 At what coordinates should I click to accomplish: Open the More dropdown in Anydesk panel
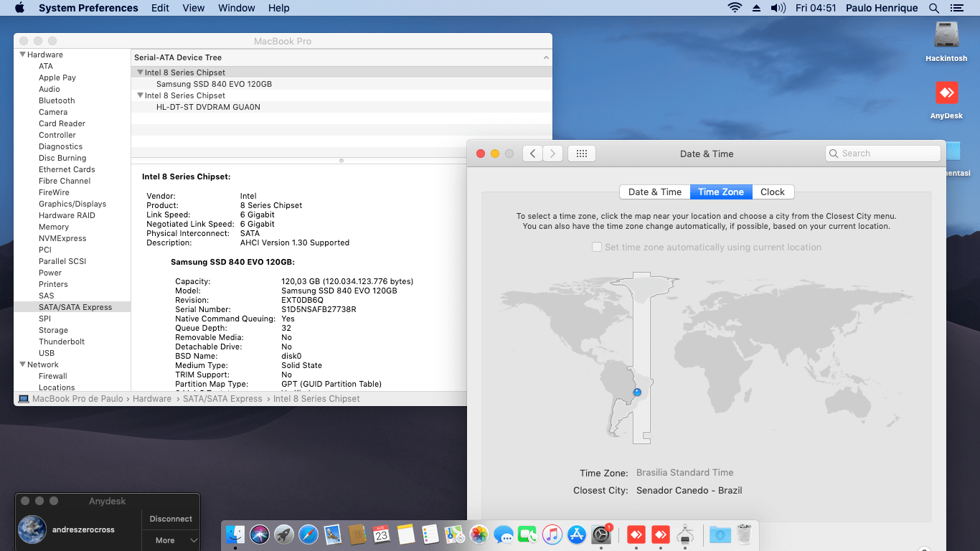[x=171, y=540]
